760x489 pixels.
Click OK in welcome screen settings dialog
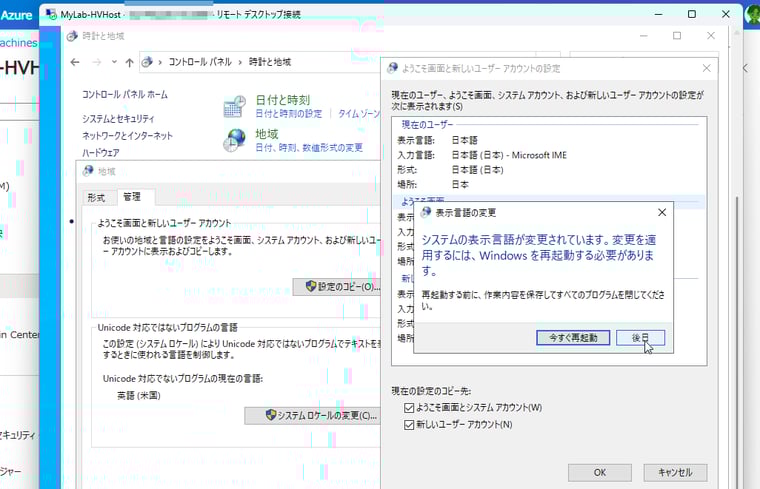tap(600, 473)
